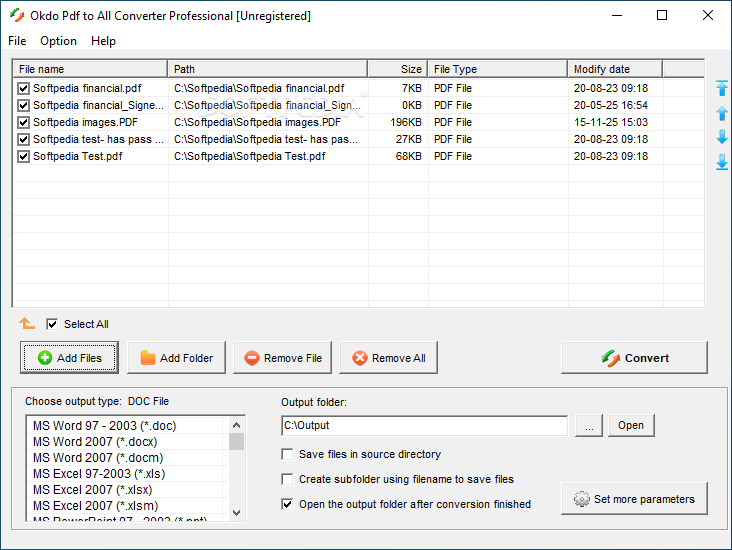The width and height of the screenshot is (732, 550).
Task: Open the File menu
Action: 17,41
